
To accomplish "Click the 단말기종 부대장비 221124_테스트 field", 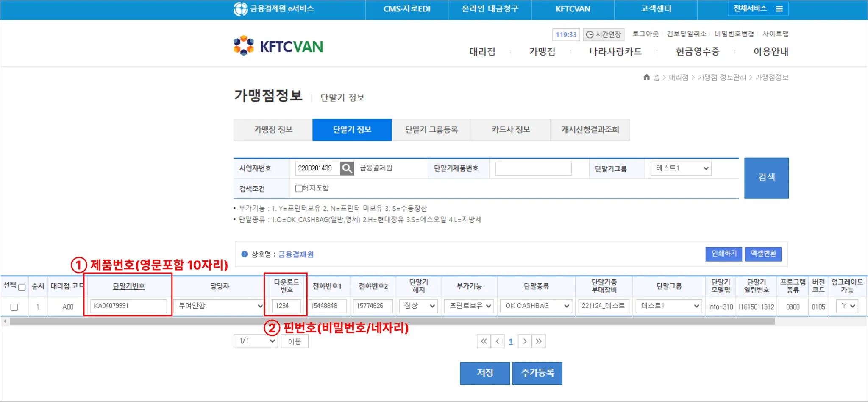I will pos(604,306).
